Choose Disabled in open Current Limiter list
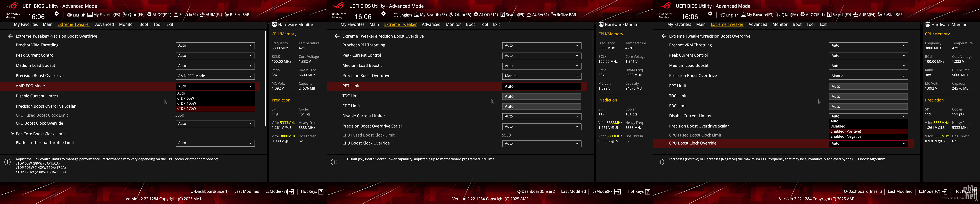The width and height of the screenshot is (980, 204). pyautogui.click(x=869, y=126)
